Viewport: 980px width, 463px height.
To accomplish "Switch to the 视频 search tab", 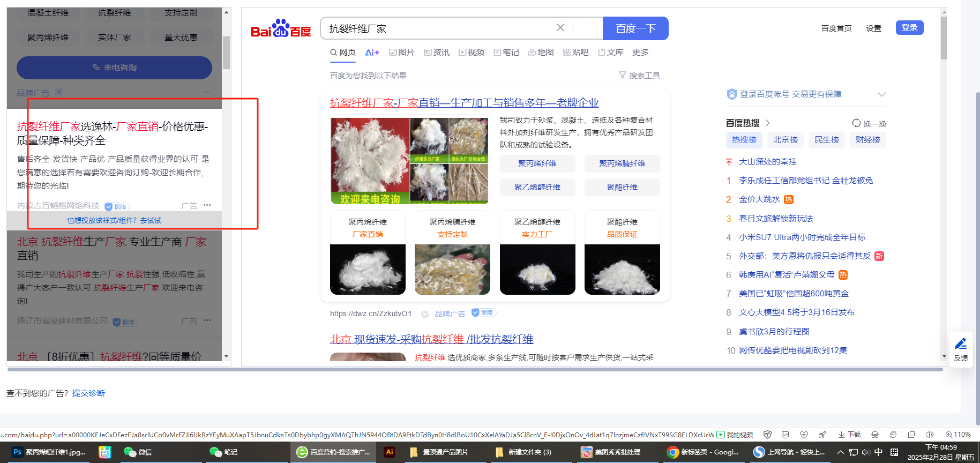I will pyautogui.click(x=472, y=52).
